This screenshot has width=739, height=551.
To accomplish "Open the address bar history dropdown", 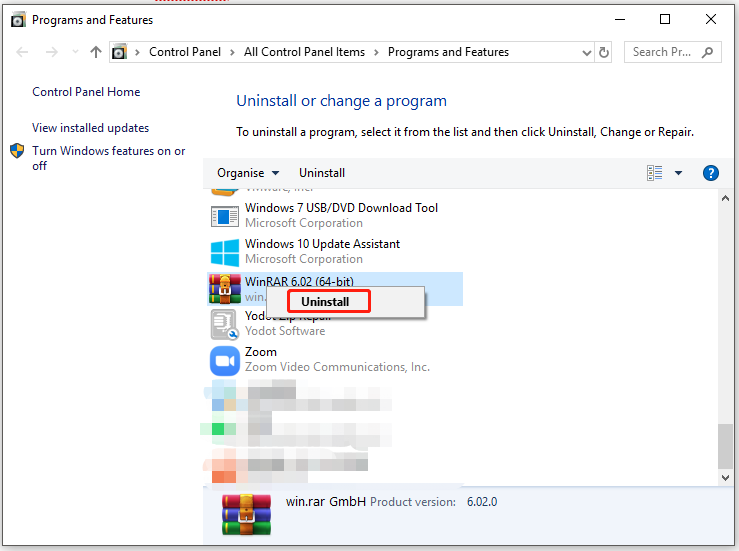I will (x=587, y=52).
